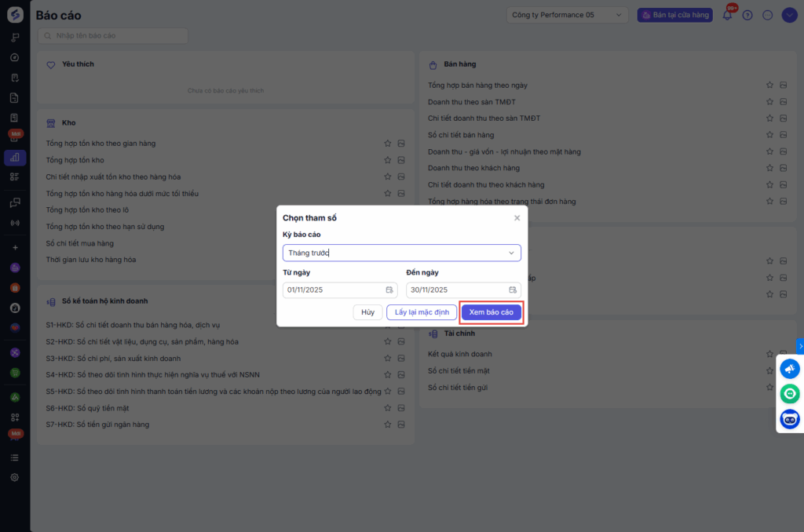Toggle favorite star for 'S7-HKD: Sổ tiền gửi ngân hàng'

[x=387, y=425]
